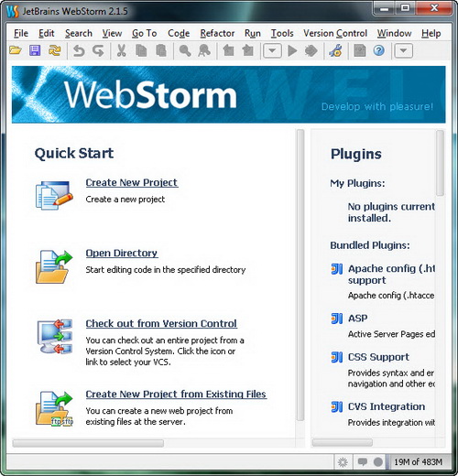
Task: Open the Window menu
Action: coord(394,33)
